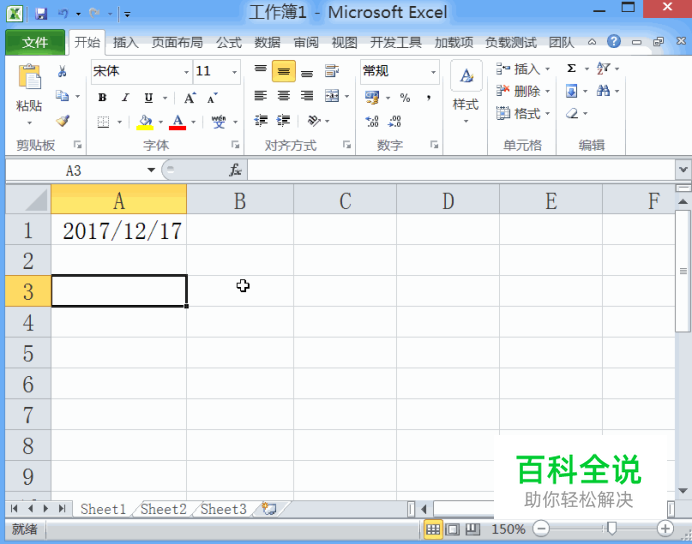Toggle top vertical alignment
Image resolution: width=692 pixels, height=544 pixels.
coord(260,71)
